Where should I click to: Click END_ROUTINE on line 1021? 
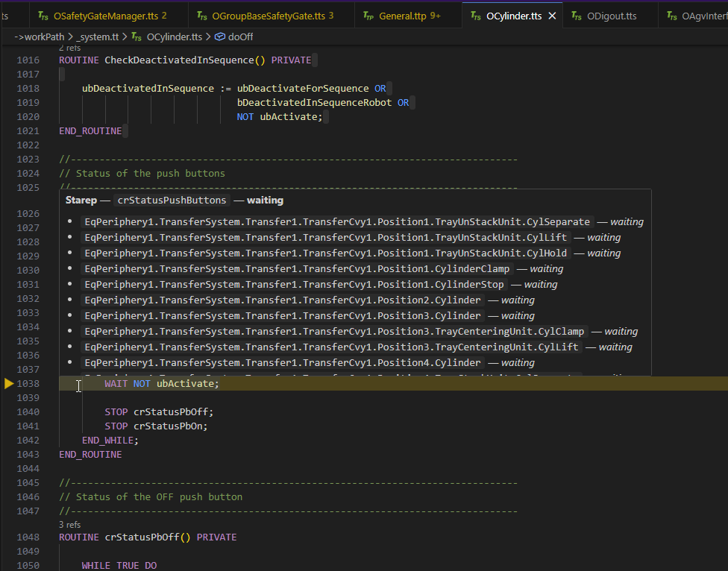point(90,130)
